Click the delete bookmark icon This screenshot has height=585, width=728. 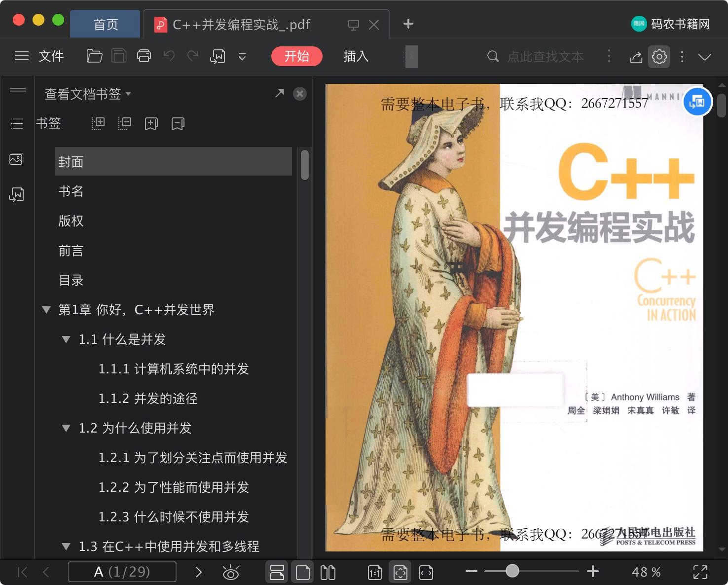click(x=178, y=123)
